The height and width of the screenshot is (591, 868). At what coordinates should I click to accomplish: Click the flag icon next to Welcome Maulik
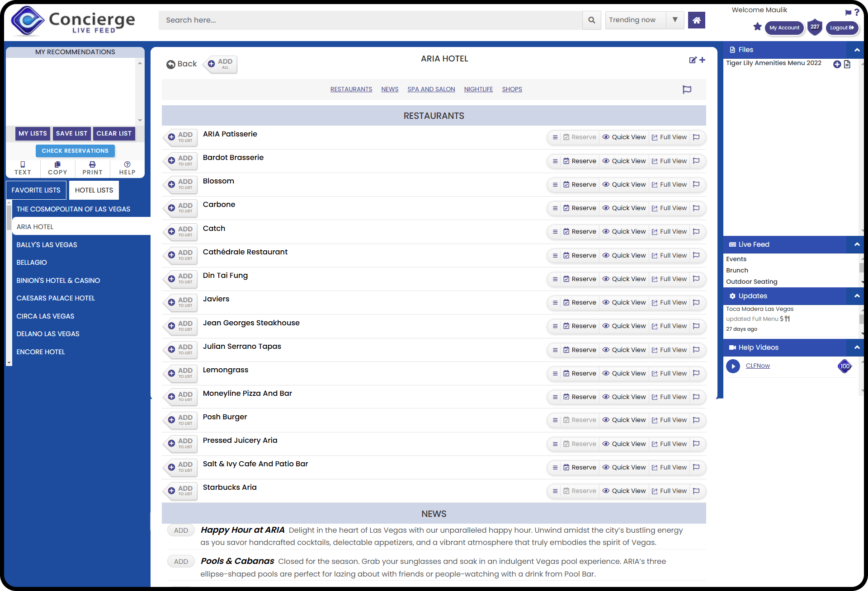[x=848, y=13]
